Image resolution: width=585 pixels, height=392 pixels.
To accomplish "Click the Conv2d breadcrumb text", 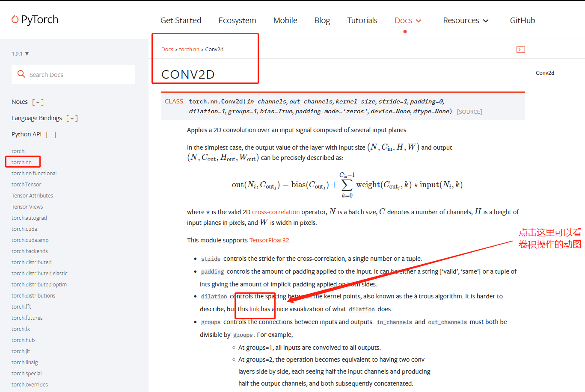I will [214, 49].
